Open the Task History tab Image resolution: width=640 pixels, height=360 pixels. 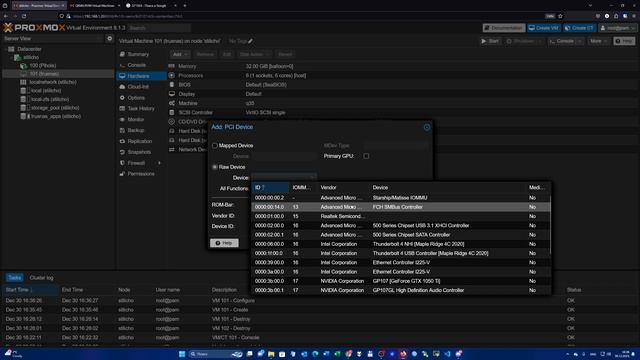coord(142,109)
